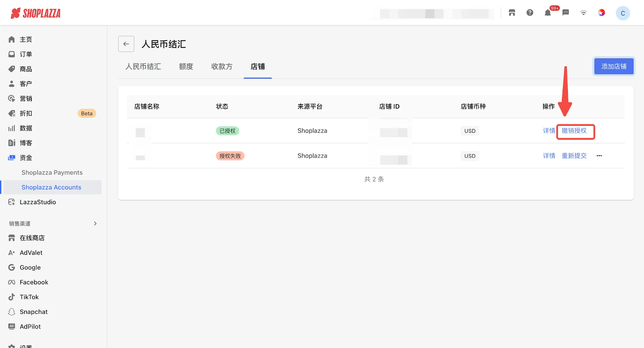Open the chat messages icon
Viewport: 644px width, 348px height.
pyautogui.click(x=566, y=13)
